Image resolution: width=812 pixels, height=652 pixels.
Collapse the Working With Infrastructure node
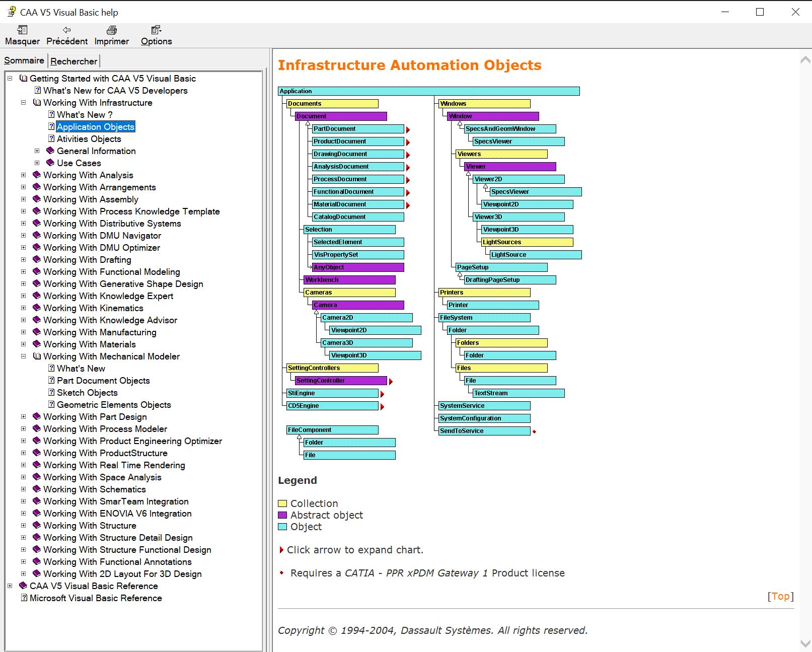tap(23, 102)
